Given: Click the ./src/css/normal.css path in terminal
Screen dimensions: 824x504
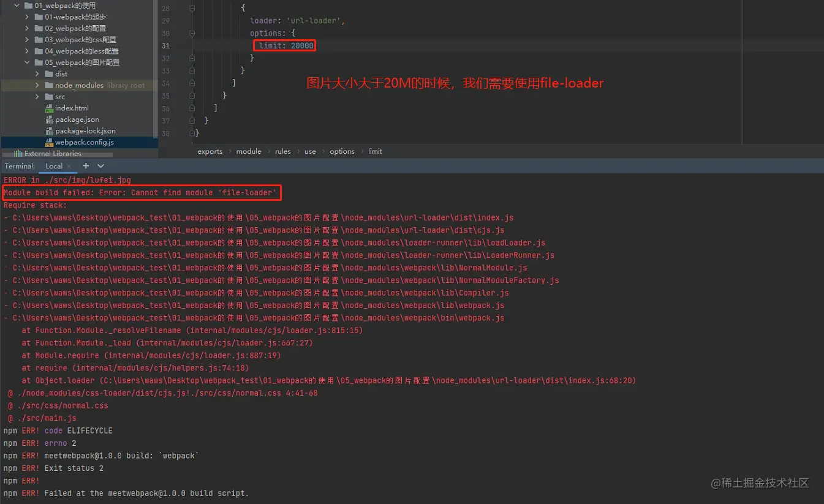Looking at the screenshot, I should tap(62, 405).
